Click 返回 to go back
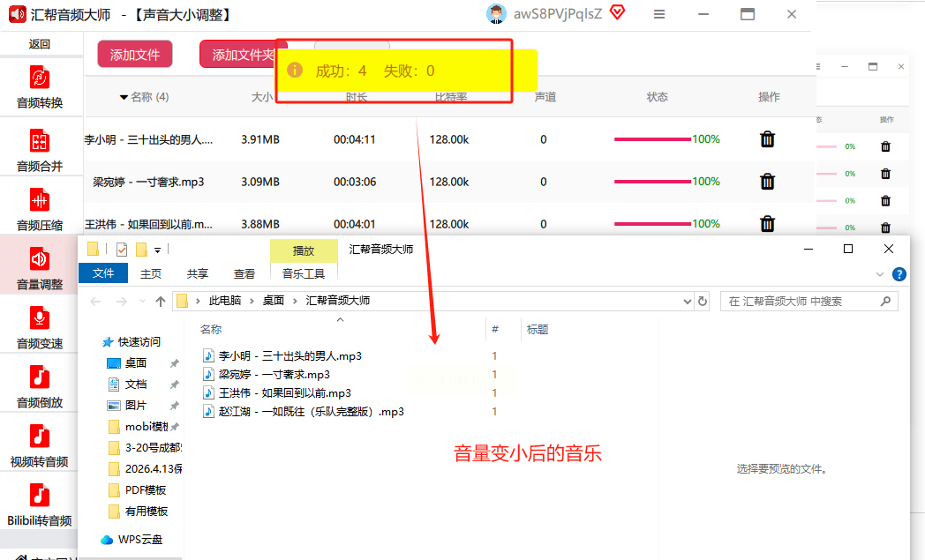The height and width of the screenshot is (560, 925). pos(40,43)
